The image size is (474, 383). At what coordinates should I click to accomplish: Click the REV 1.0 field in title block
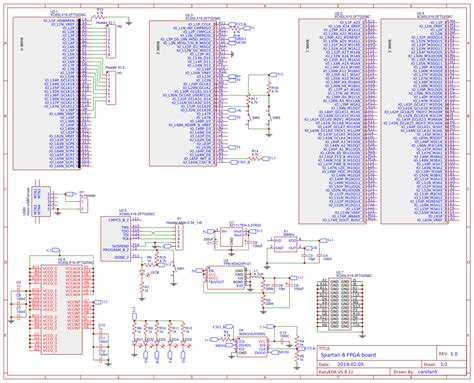click(x=451, y=353)
